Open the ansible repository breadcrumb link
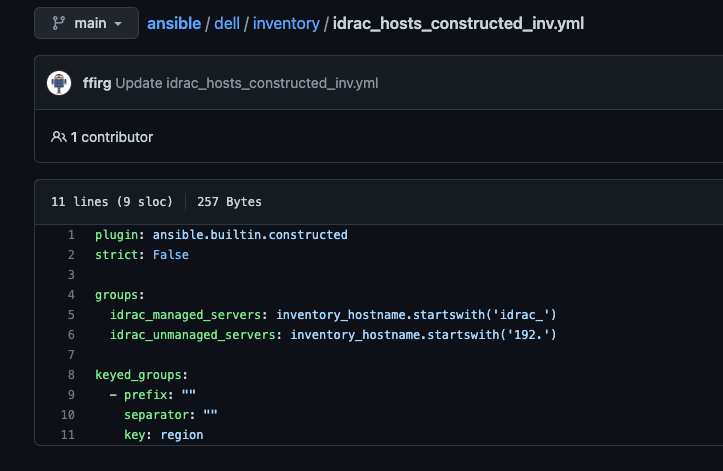 (173, 22)
